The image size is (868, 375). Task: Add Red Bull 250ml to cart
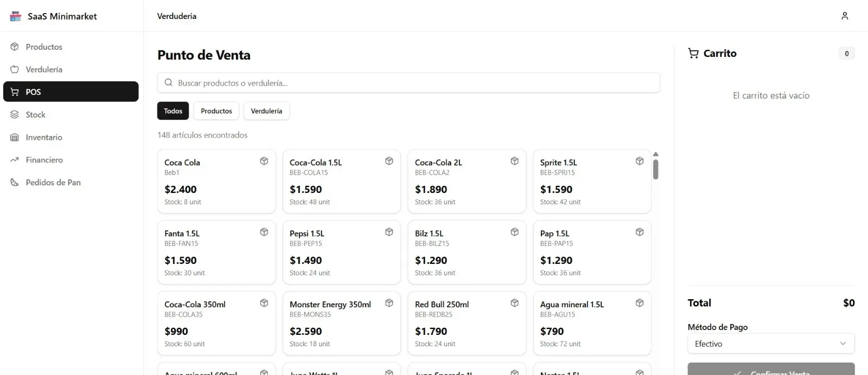tap(467, 324)
